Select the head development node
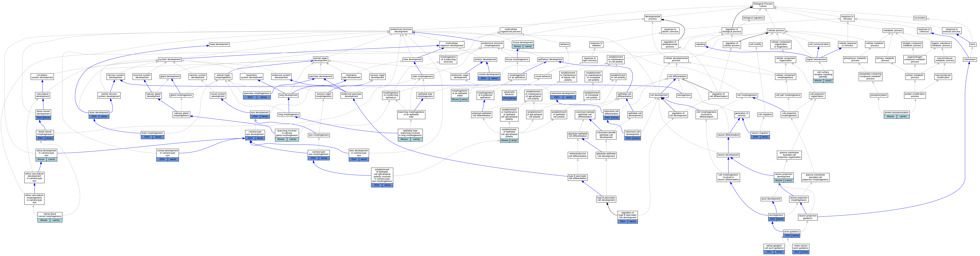980x256 pixels. [x=219, y=45]
